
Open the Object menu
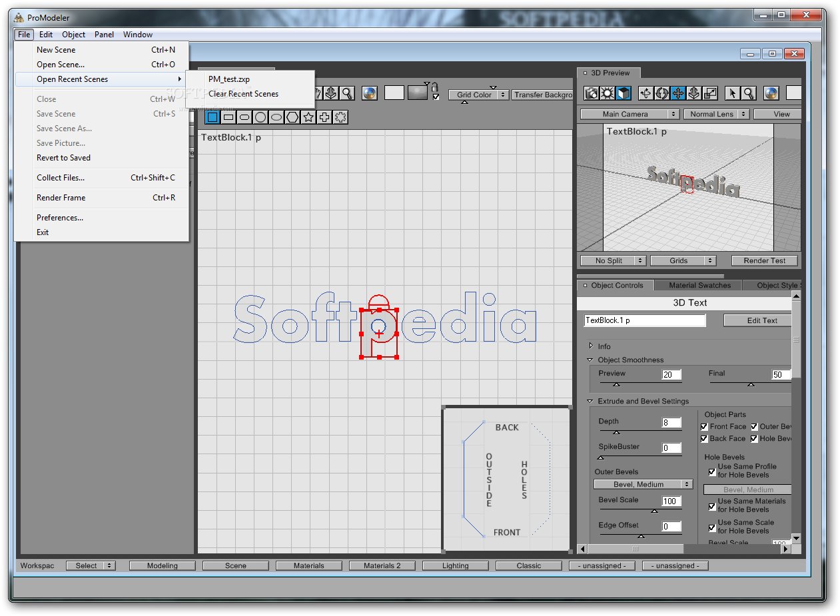(x=73, y=35)
